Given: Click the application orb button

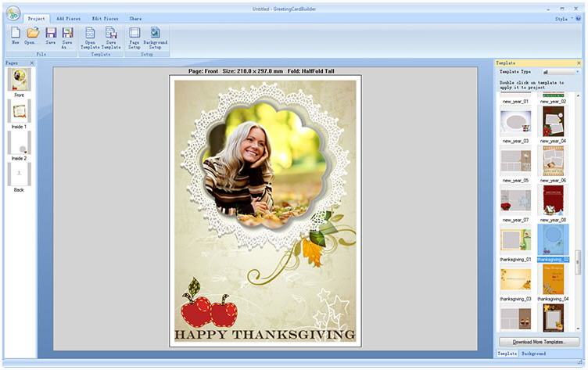Looking at the screenshot, I should click(x=14, y=14).
